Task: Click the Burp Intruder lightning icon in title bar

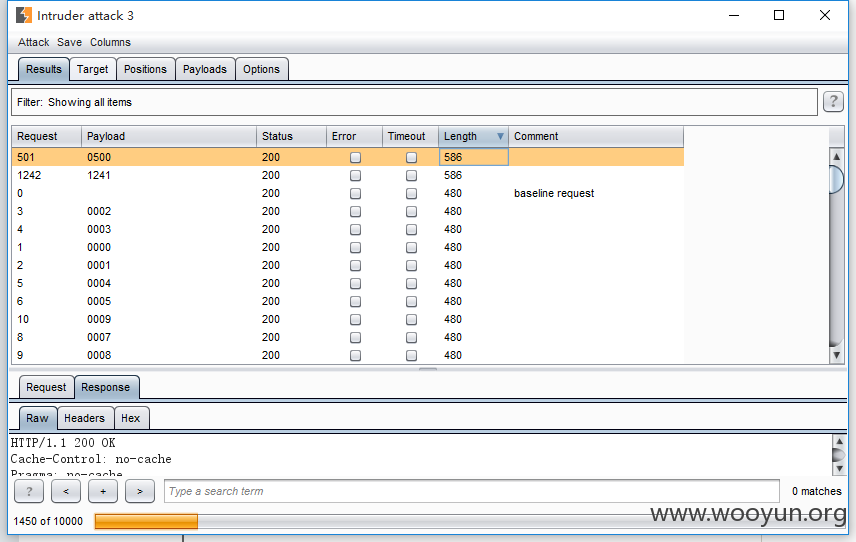Action: point(23,15)
